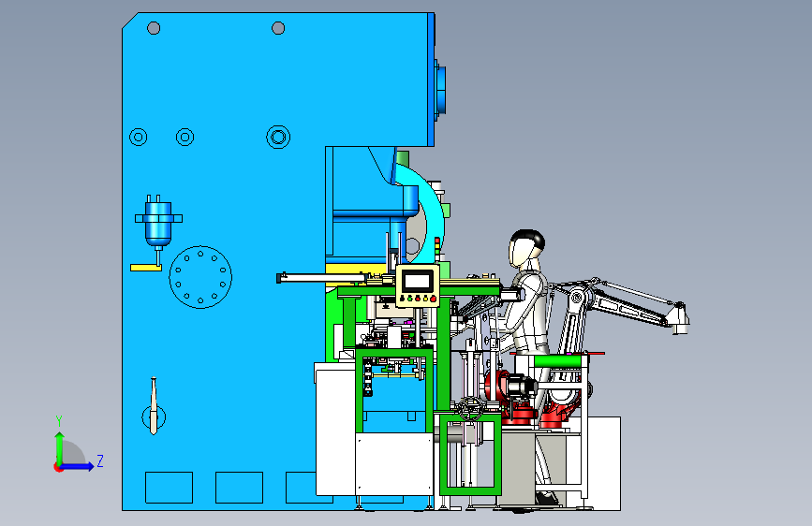
Task: Select the handwheel on the green stand
Action: point(471,408)
